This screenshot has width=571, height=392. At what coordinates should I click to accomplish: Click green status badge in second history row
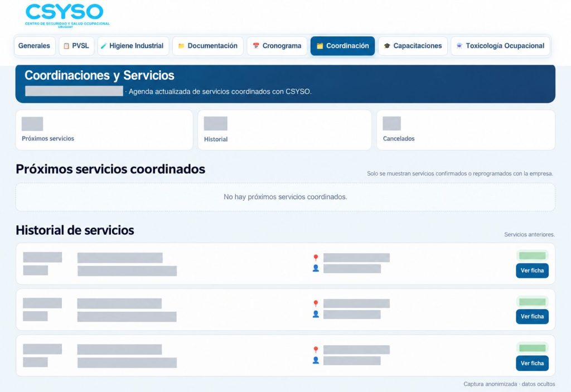[532, 302]
